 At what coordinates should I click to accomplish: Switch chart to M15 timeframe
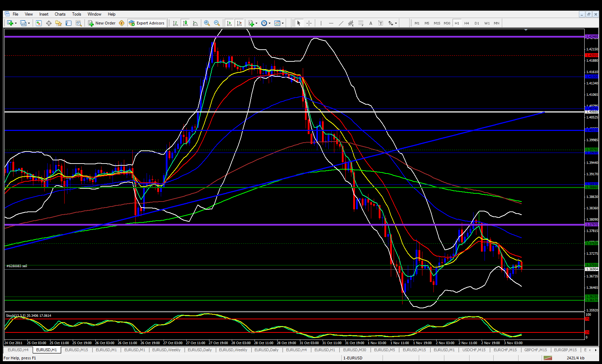[437, 23]
